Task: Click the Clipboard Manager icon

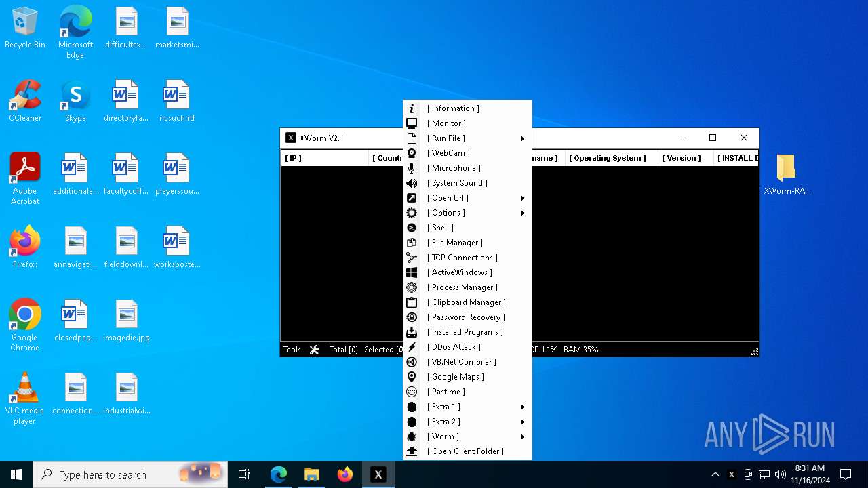Action: (x=412, y=302)
